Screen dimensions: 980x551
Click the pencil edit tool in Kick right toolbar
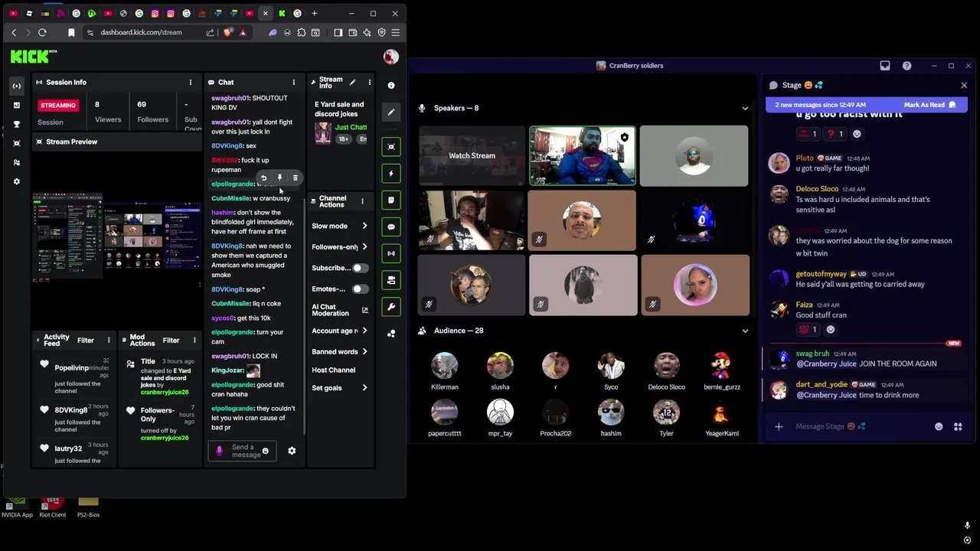tap(391, 112)
